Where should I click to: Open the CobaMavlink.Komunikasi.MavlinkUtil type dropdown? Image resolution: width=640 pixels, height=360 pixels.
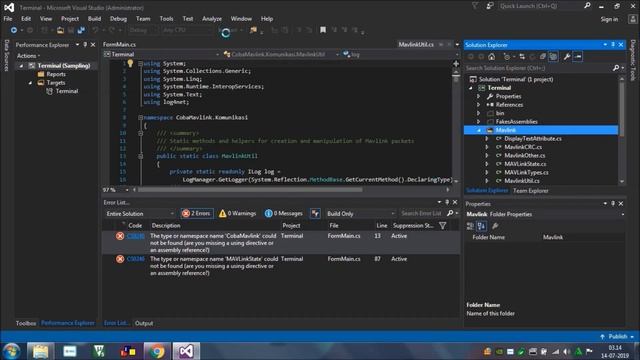point(281,54)
